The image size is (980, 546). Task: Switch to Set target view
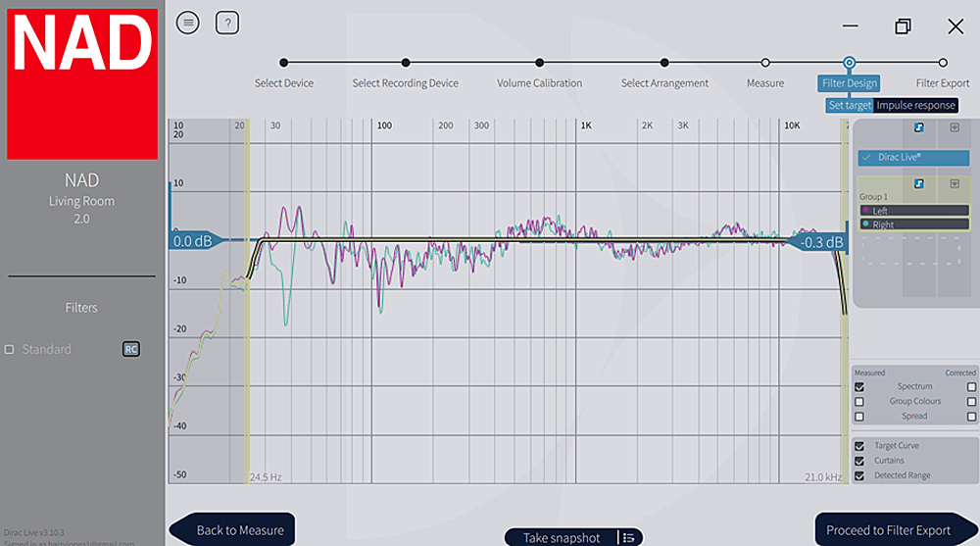[x=850, y=105]
